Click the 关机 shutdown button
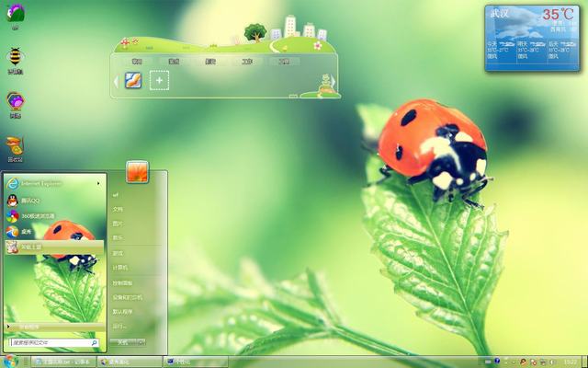Image resolution: width=588 pixels, height=368 pixels. tap(122, 342)
